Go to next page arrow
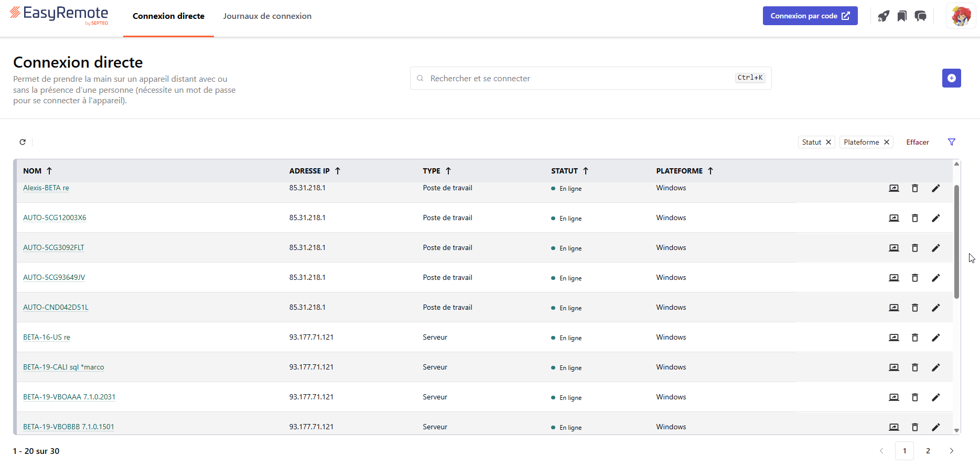This screenshot has height=467, width=980. 952,451
